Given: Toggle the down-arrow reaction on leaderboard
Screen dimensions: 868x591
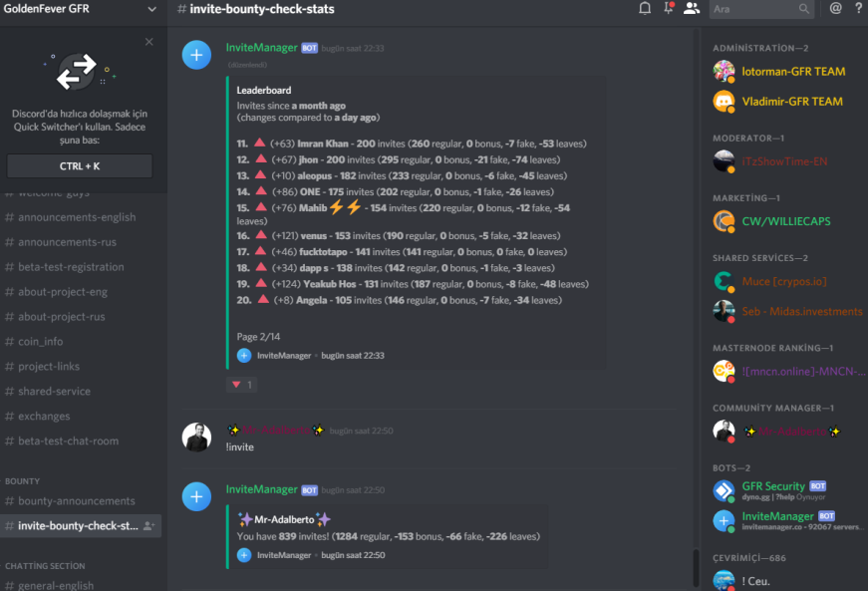Looking at the screenshot, I should point(242,385).
